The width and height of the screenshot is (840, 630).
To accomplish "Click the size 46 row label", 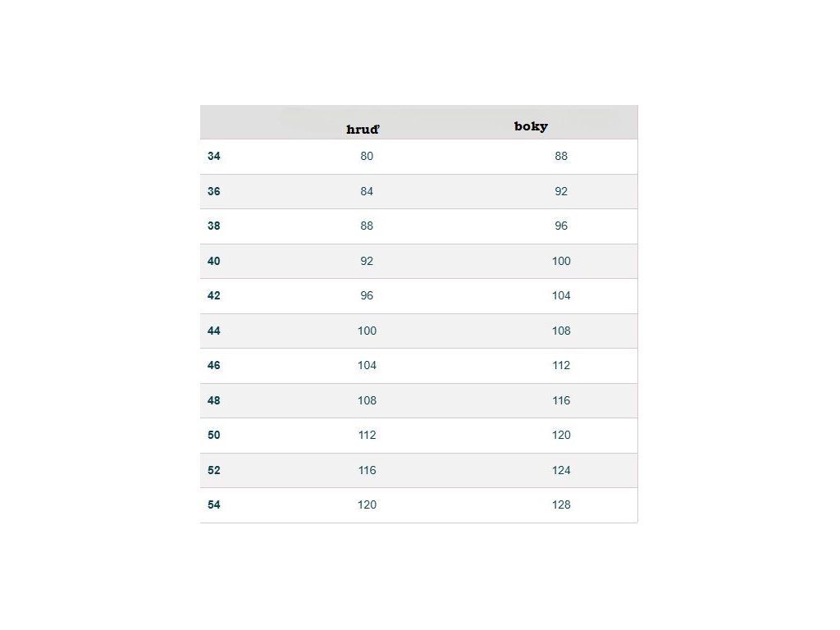I will [x=214, y=365].
